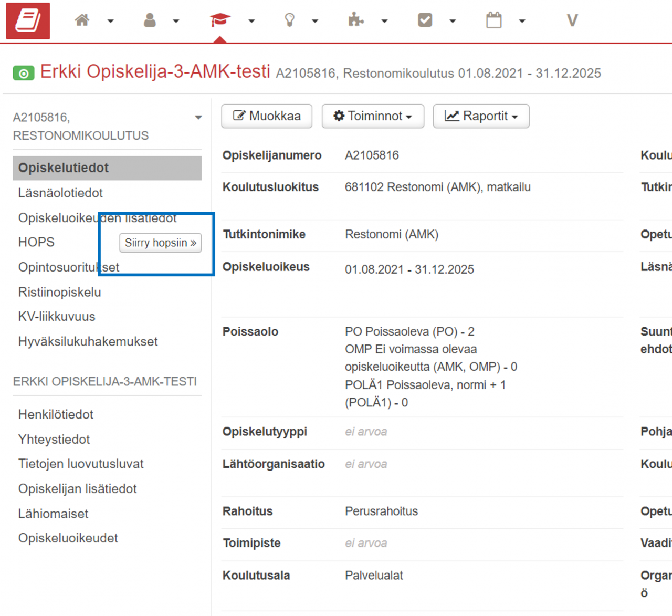Expand the A2105816 Restonomikoulutus study right selector arrow

pyautogui.click(x=198, y=118)
